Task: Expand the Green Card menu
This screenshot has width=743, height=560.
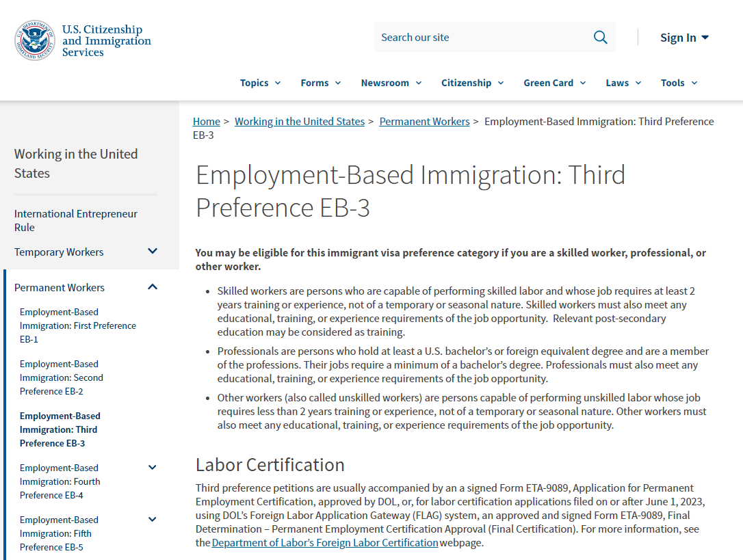Action: [x=554, y=83]
